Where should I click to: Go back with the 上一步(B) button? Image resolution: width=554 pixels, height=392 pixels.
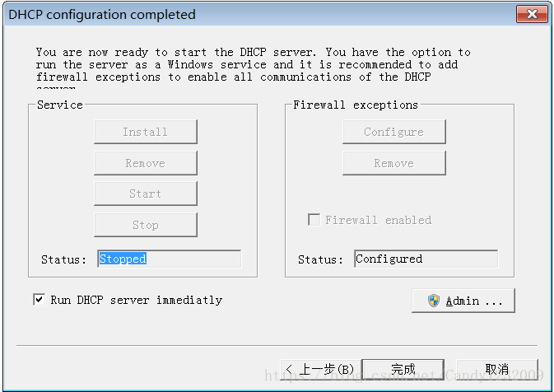(319, 369)
